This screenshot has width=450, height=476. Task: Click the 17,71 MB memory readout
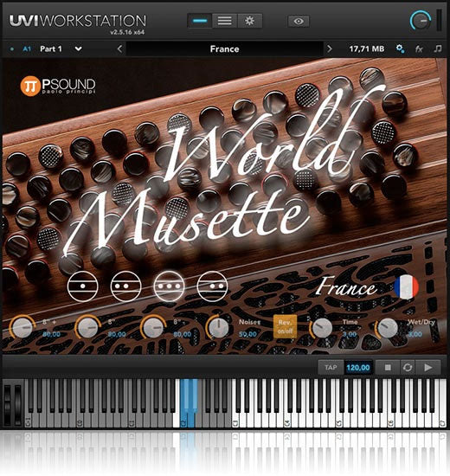(x=367, y=48)
